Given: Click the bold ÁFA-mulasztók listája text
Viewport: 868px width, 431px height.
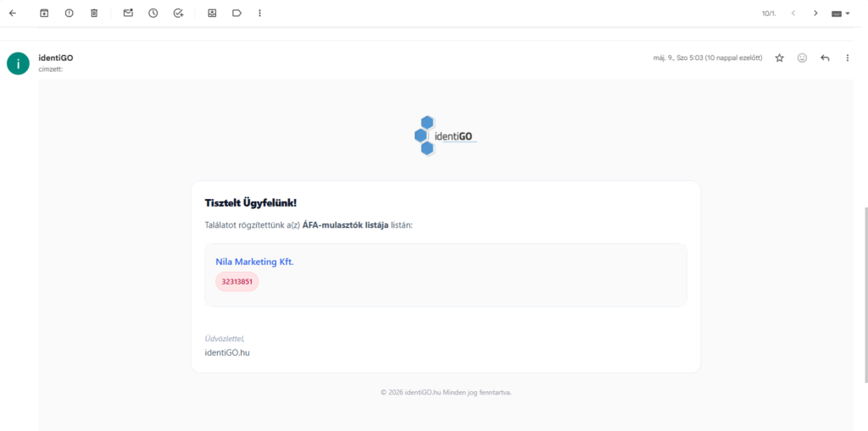Looking at the screenshot, I should coord(346,225).
